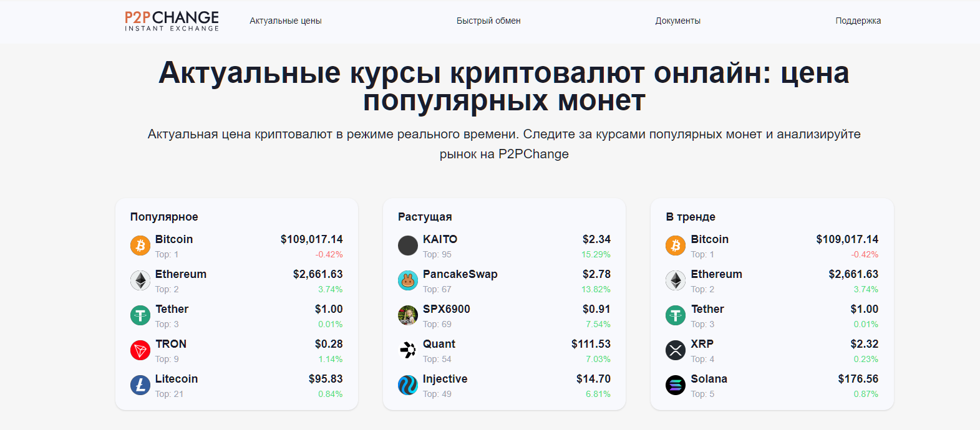Click the dark KAITO coin icon
Image resolution: width=980 pixels, height=430 pixels.
click(x=408, y=246)
